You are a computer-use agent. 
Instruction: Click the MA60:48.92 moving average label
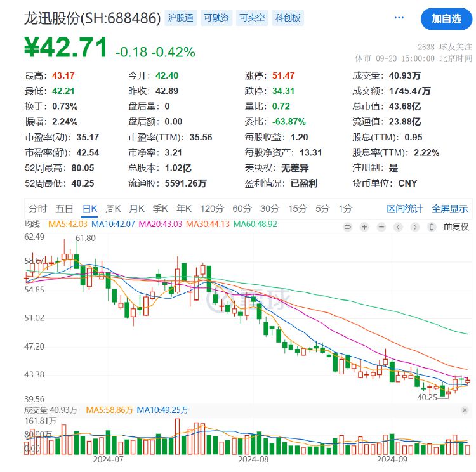tap(255, 225)
